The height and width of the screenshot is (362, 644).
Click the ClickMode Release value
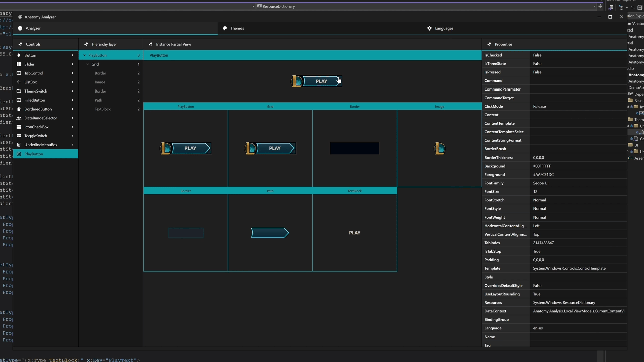[x=578, y=106]
